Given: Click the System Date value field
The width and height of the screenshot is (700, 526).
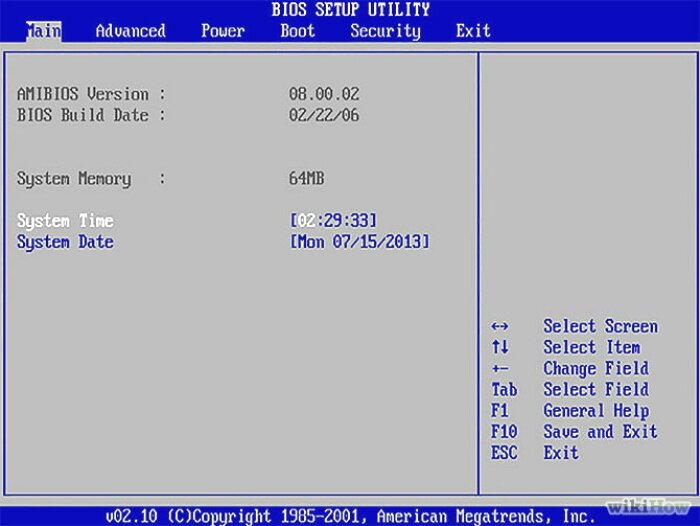Looking at the screenshot, I should 360,242.
